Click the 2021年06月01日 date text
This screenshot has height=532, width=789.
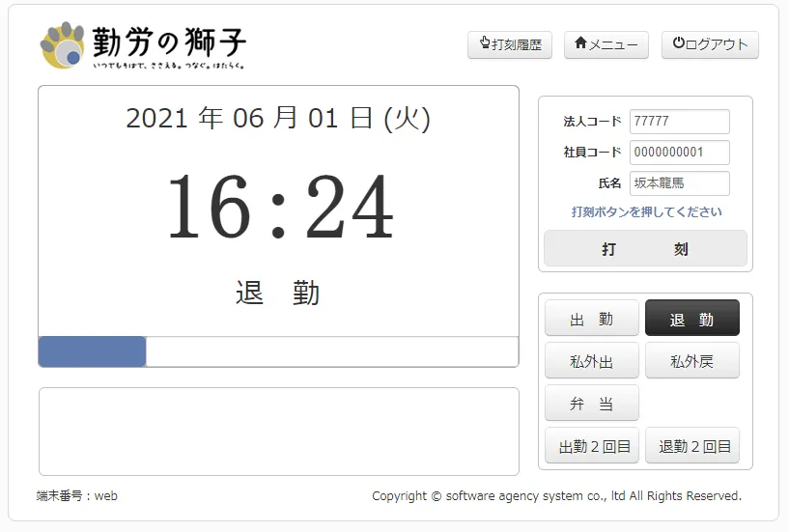coord(278,118)
